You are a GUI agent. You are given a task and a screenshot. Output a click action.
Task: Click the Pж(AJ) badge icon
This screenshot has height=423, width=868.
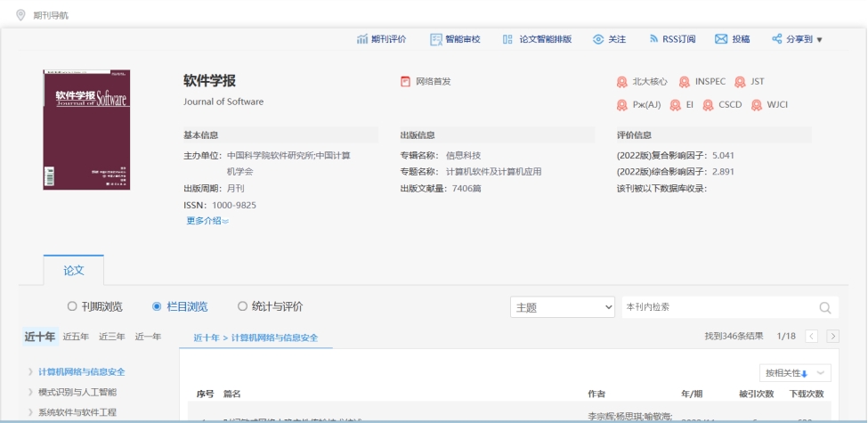pos(622,105)
